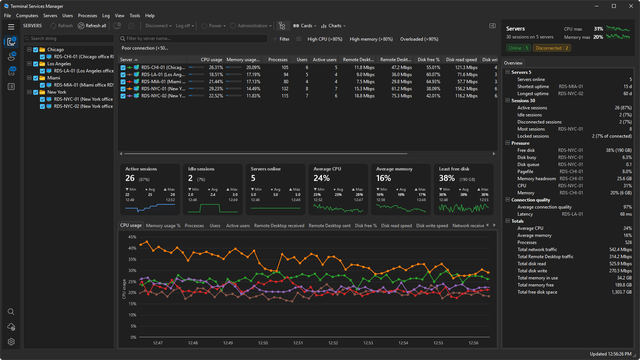Screen dimensions: 640x360
Task: Open the Processes view sidebar icon
Action: (11, 71)
